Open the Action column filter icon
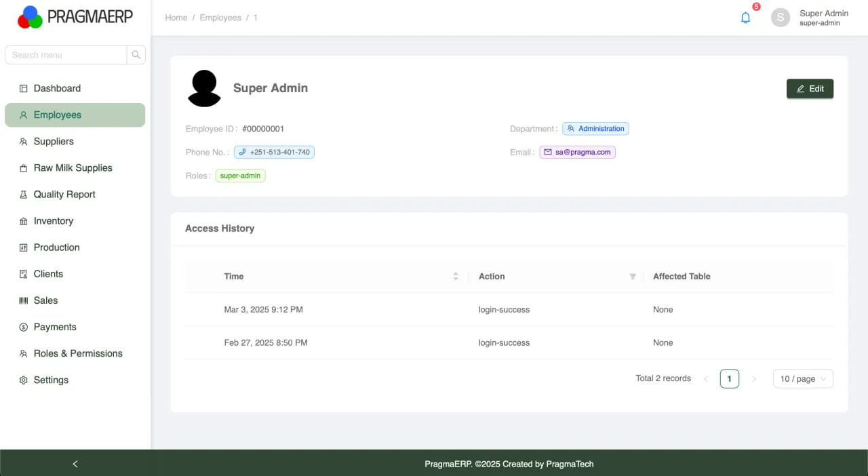This screenshot has height=476, width=868. (633, 276)
